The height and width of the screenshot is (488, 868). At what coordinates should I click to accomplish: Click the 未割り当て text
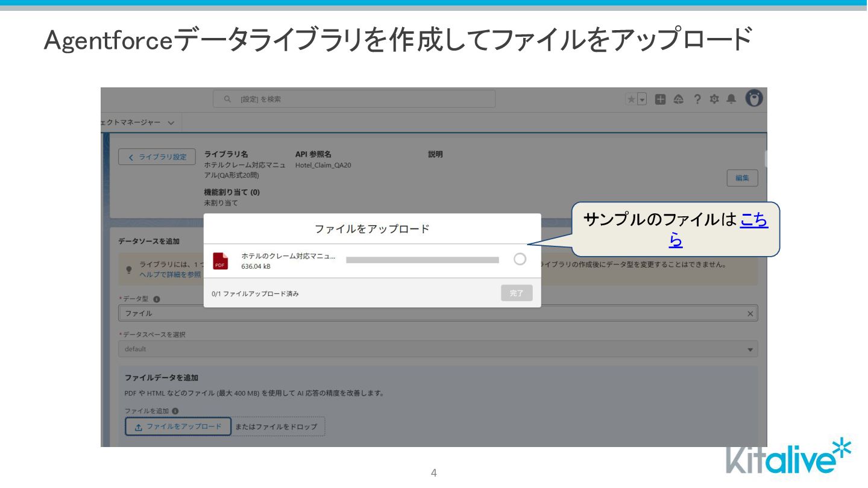[x=221, y=203]
